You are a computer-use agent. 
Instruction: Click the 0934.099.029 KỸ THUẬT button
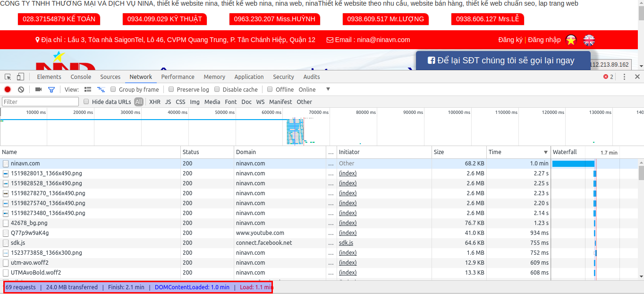coord(165,19)
